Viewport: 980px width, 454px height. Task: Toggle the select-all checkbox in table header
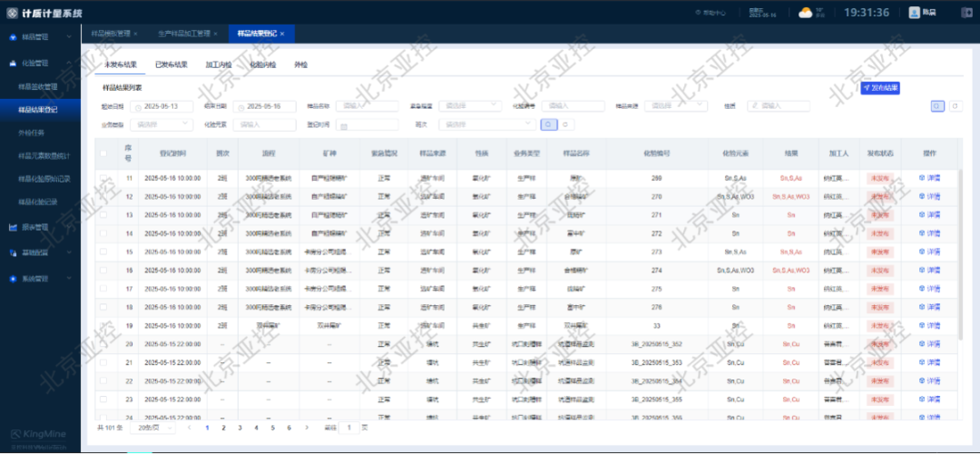coord(103,153)
